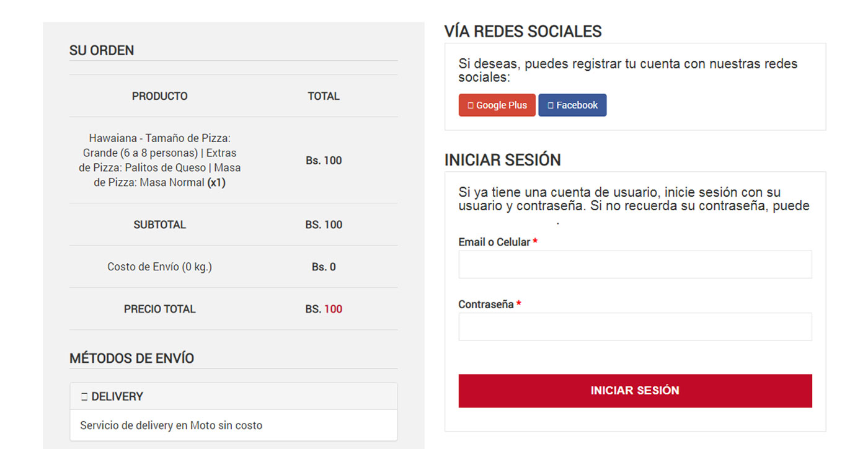This screenshot has height=449, width=868.
Task: Click the small icon beside DELIVERY
Action: [x=84, y=397]
